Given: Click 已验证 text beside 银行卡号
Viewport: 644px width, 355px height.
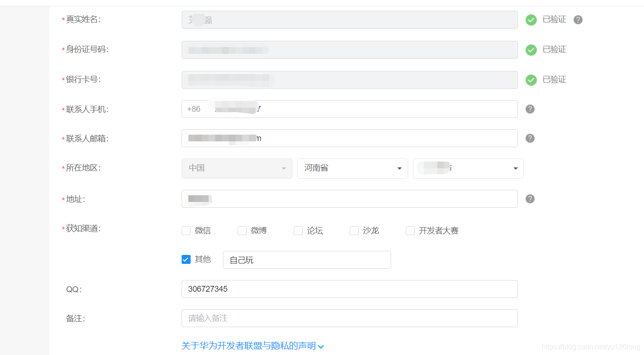Looking at the screenshot, I should tap(554, 79).
